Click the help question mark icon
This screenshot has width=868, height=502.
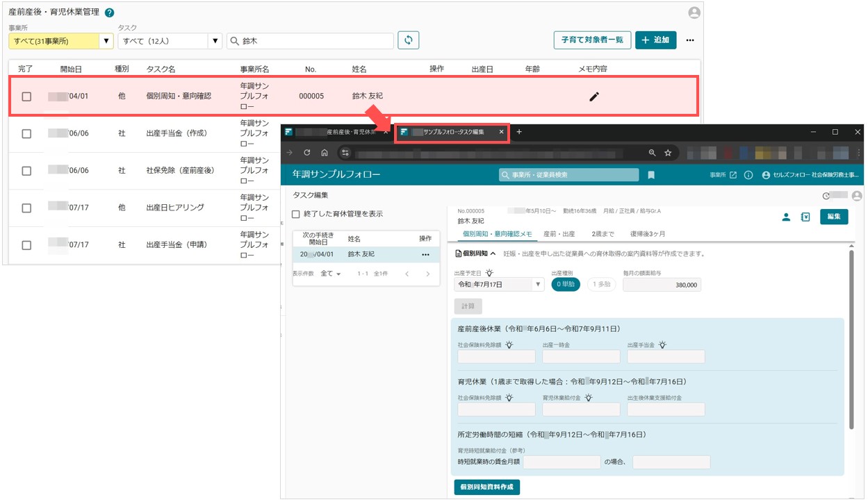click(109, 12)
